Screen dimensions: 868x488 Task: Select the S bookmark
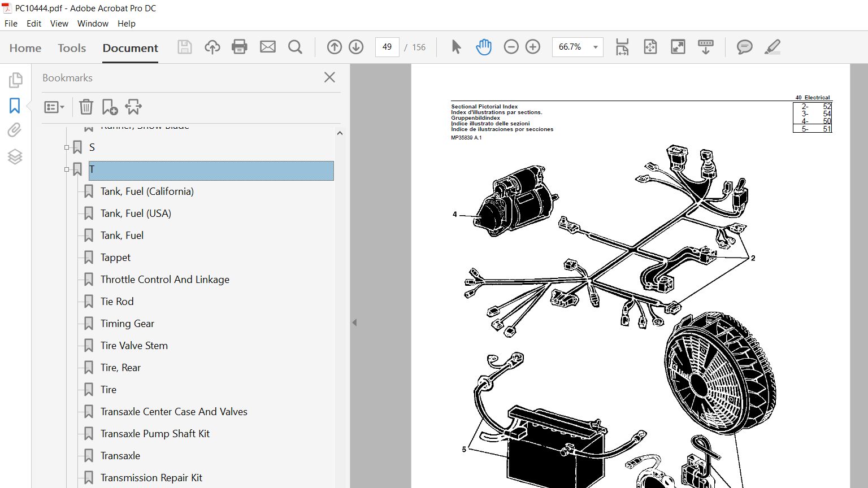click(x=92, y=147)
